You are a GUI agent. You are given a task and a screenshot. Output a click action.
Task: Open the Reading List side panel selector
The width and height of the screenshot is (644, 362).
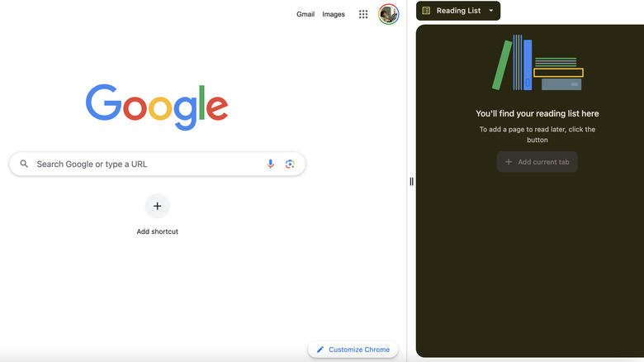pyautogui.click(x=458, y=11)
